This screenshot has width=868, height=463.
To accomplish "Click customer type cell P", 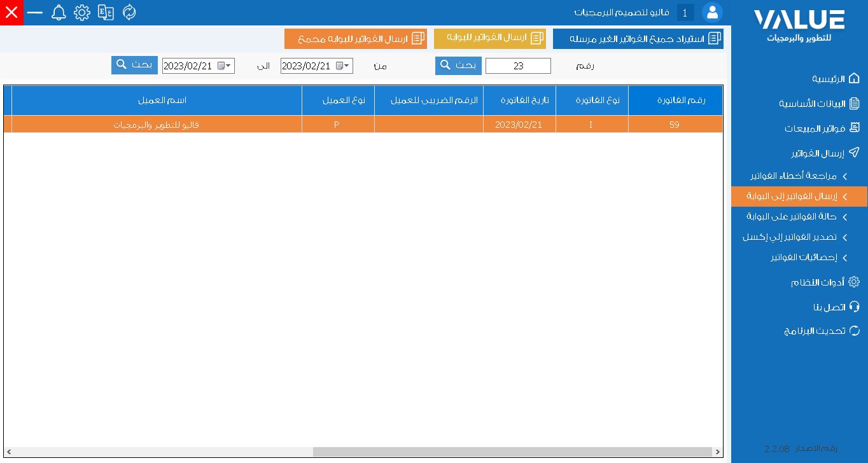I will (x=338, y=125).
